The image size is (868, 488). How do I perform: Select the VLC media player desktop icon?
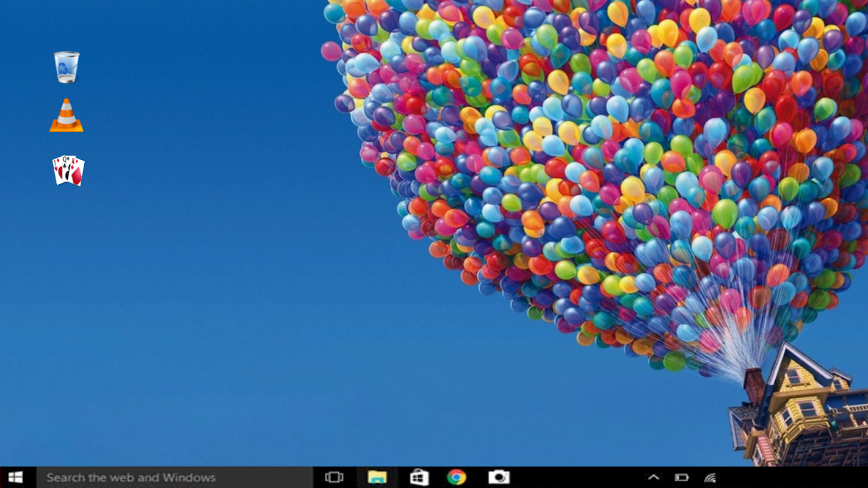point(66,115)
